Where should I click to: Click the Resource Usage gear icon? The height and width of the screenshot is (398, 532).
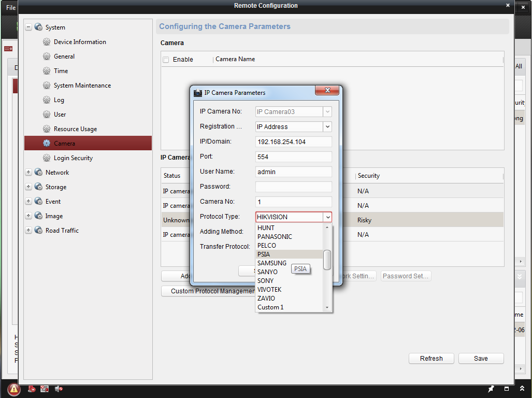click(x=47, y=129)
